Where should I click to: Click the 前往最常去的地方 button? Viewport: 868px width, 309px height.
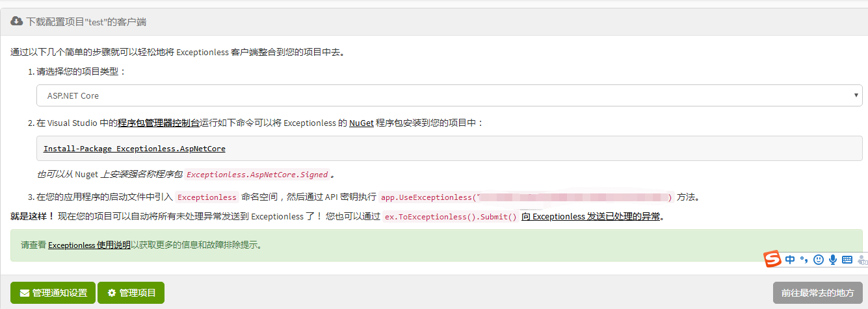point(818,293)
